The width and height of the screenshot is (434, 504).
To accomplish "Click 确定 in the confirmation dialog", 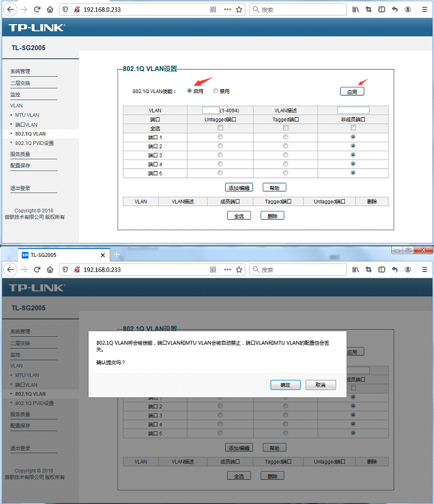I will (x=286, y=385).
